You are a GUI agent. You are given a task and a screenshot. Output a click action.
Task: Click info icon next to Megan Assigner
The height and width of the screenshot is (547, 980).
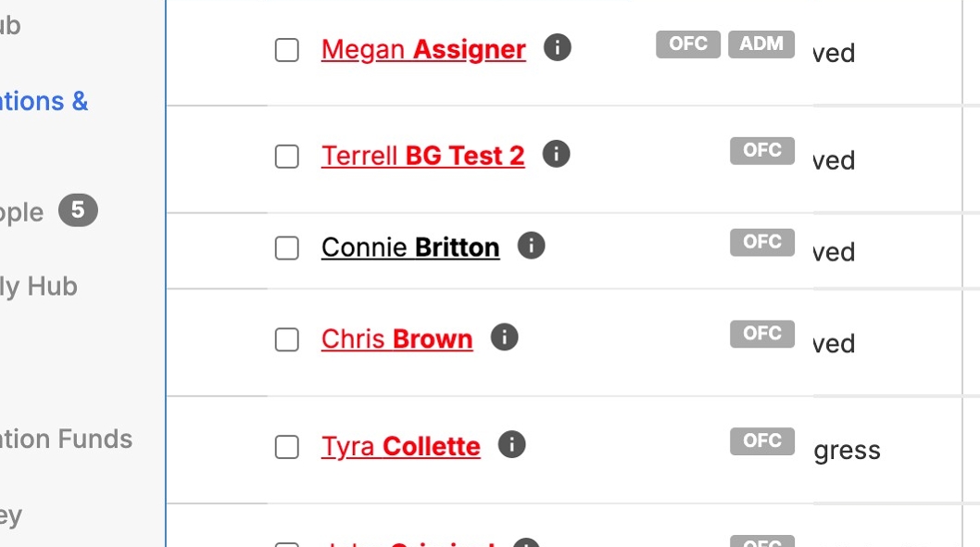[x=557, y=47]
